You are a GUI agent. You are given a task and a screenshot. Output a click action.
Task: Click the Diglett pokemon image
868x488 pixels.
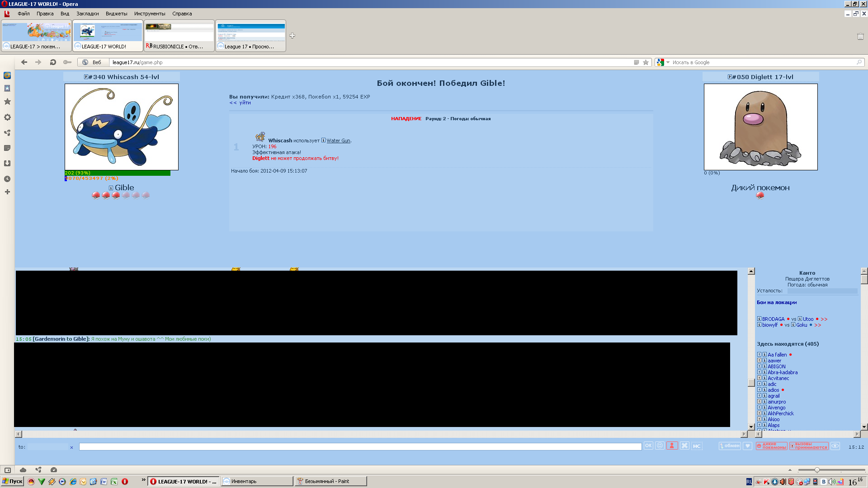coord(761,127)
